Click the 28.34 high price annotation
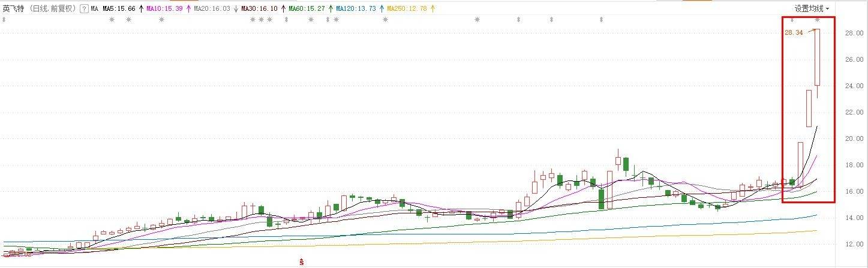The height and width of the screenshot is (268, 868). pos(793,32)
